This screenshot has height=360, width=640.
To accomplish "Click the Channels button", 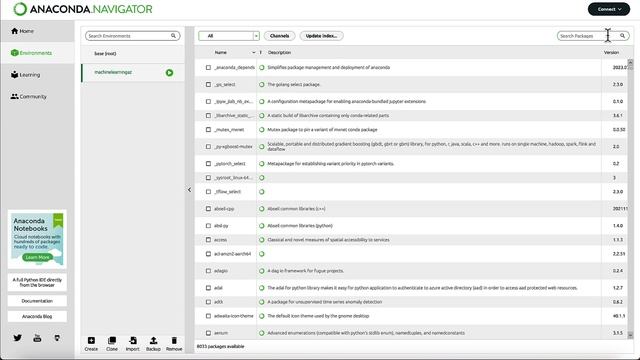I will point(280,36).
